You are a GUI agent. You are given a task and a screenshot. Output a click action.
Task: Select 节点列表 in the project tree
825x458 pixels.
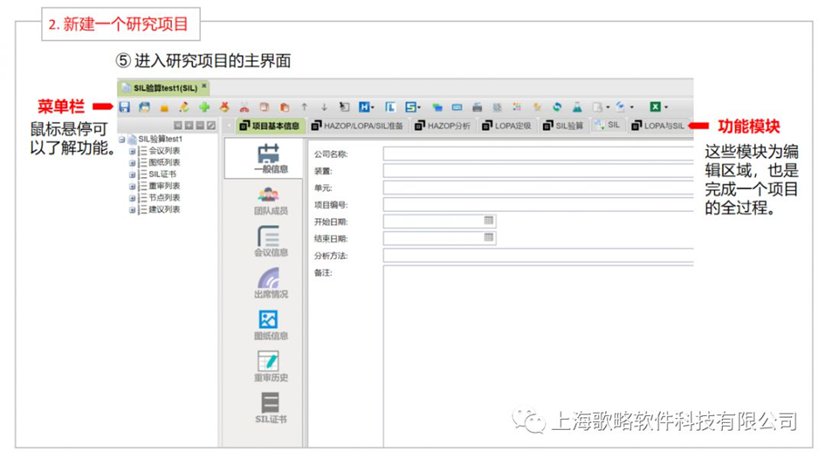(164, 197)
